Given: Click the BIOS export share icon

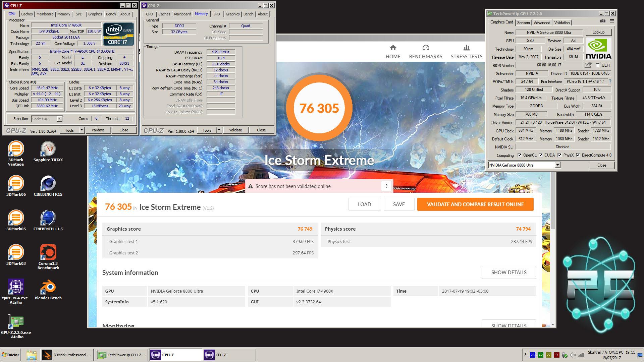Looking at the screenshot, I should click(588, 65).
